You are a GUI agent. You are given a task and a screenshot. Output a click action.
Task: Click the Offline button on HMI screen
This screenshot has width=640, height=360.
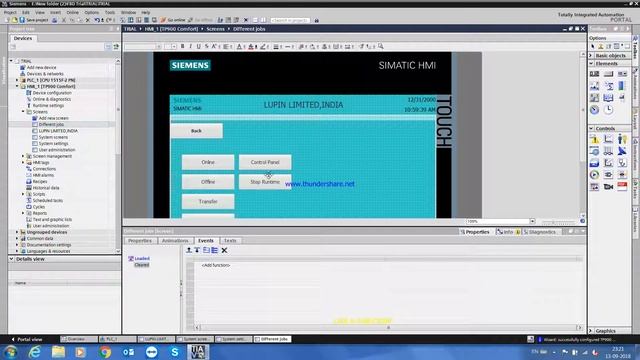[x=208, y=182]
